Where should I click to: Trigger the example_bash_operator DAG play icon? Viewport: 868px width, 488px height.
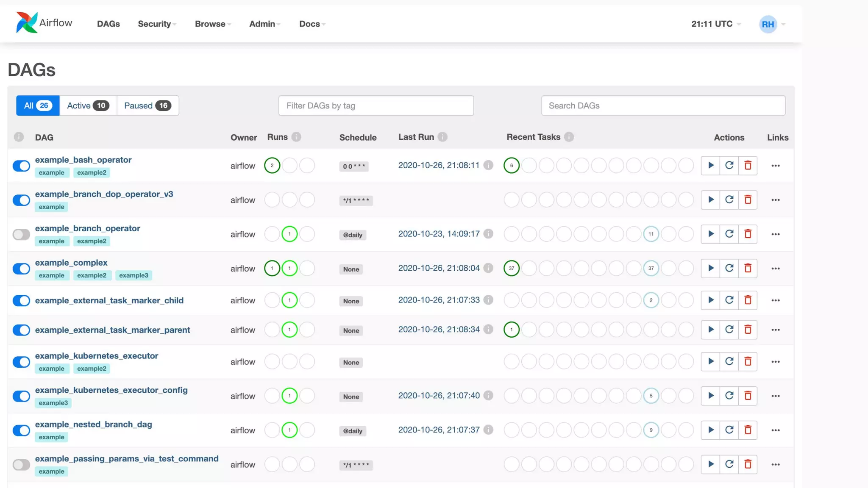point(711,166)
